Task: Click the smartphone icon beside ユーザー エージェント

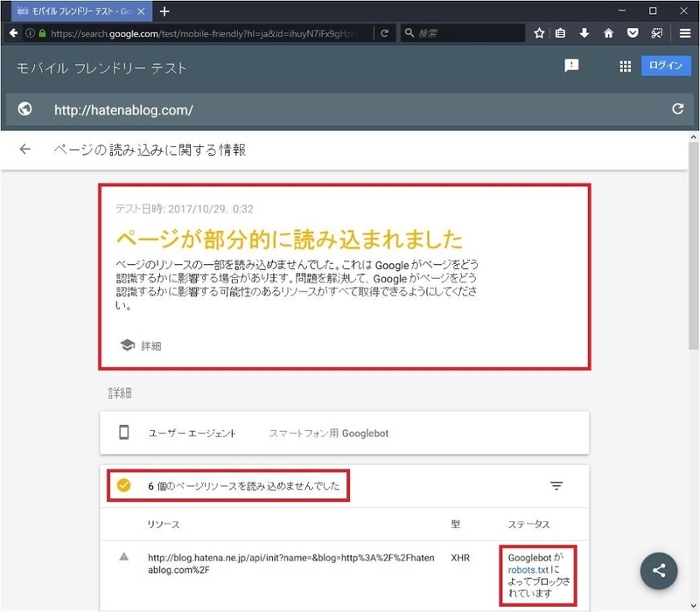Action: pos(124,432)
